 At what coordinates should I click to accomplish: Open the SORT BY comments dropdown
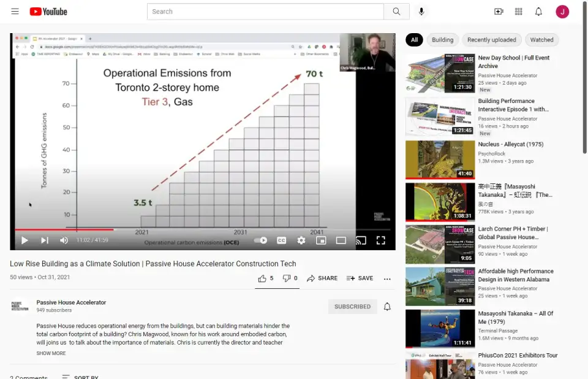(80, 377)
